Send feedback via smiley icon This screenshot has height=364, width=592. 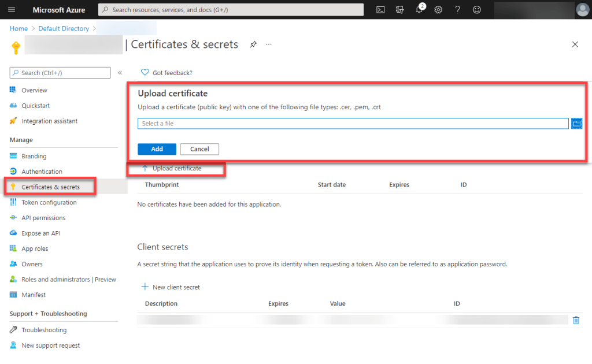coord(476,9)
